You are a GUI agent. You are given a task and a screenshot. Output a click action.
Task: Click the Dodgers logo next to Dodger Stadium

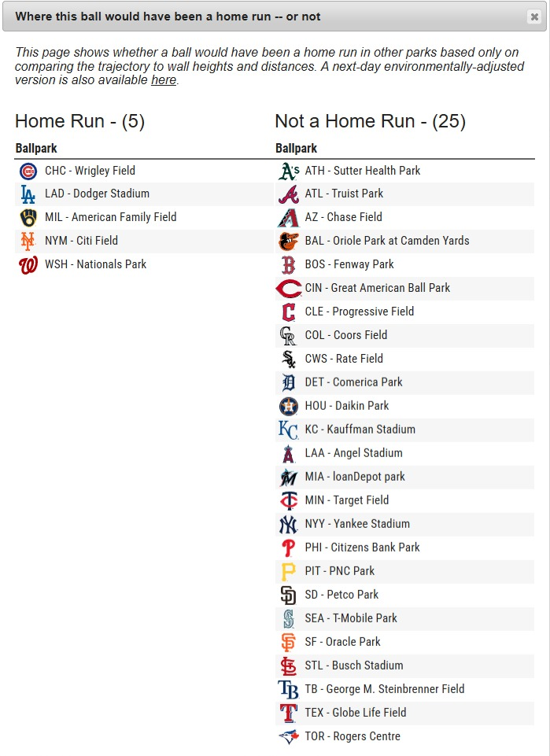click(x=28, y=194)
